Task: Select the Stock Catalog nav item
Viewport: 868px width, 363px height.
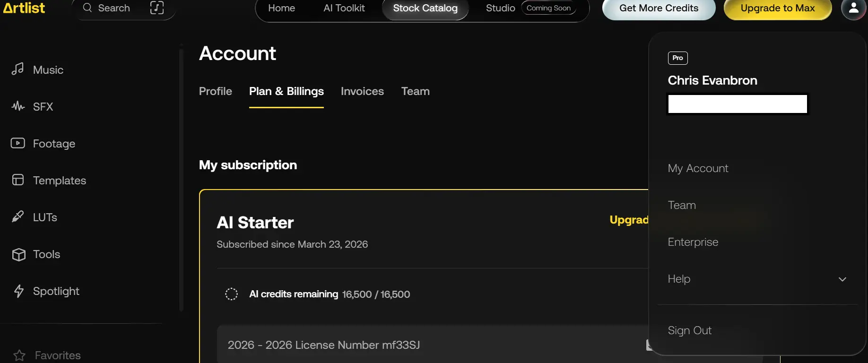Action: (x=425, y=9)
